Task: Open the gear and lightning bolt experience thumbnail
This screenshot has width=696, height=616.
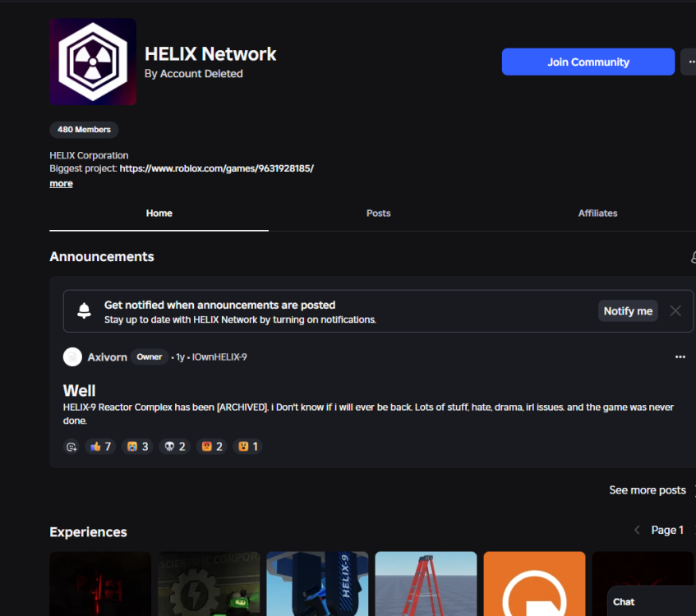Action: [209, 584]
